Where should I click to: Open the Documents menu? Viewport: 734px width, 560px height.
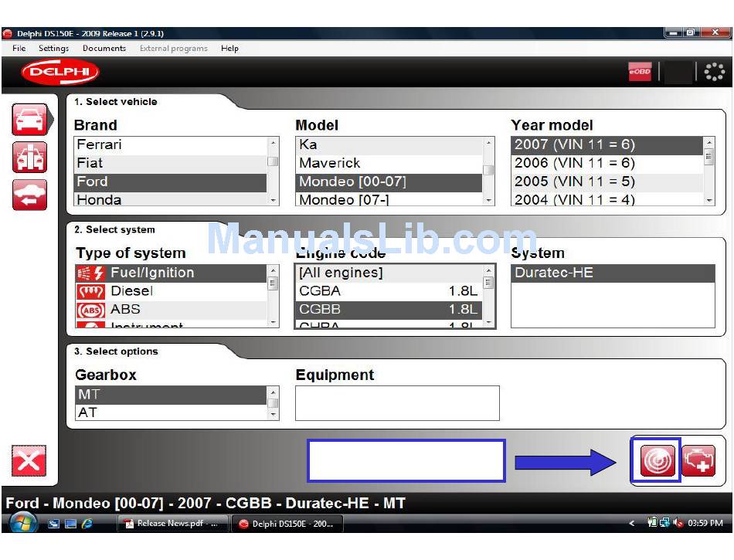pos(104,48)
